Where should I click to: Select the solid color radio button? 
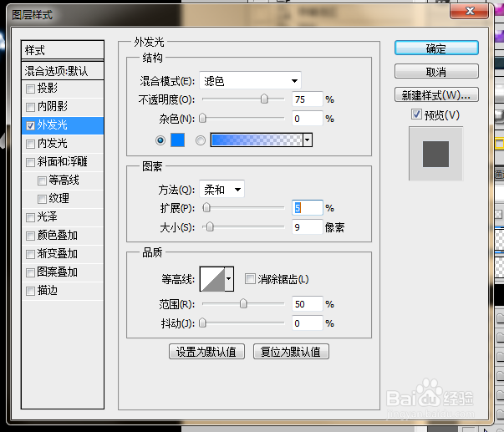160,140
